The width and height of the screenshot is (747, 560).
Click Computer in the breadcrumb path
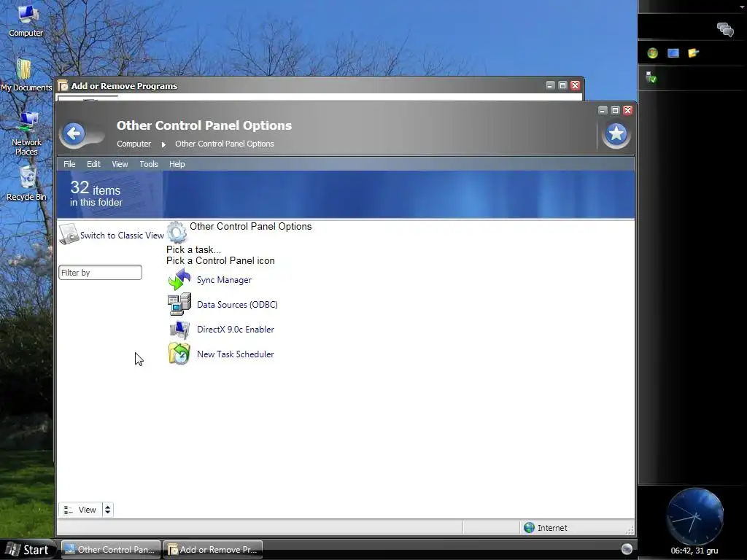(134, 144)
